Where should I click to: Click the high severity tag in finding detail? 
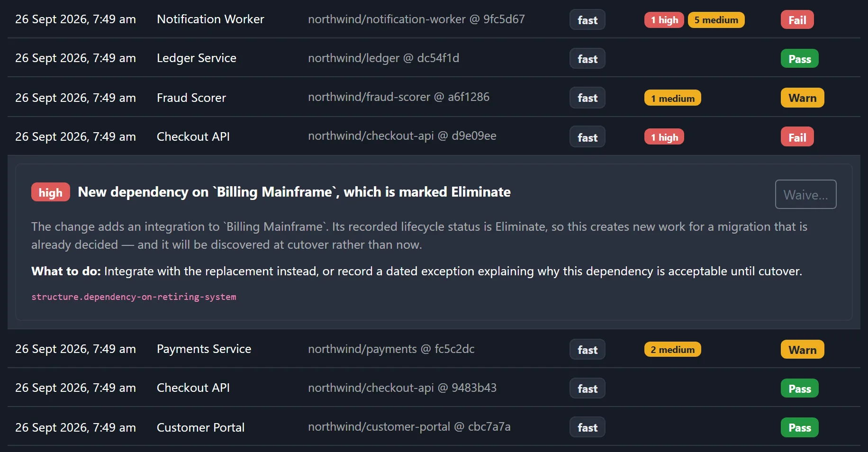click(50, 192)
